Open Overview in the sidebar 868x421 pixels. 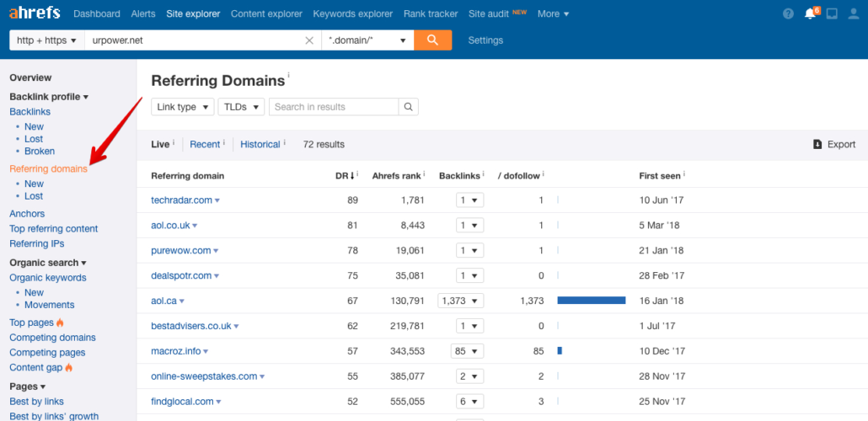tap(30, 78)
